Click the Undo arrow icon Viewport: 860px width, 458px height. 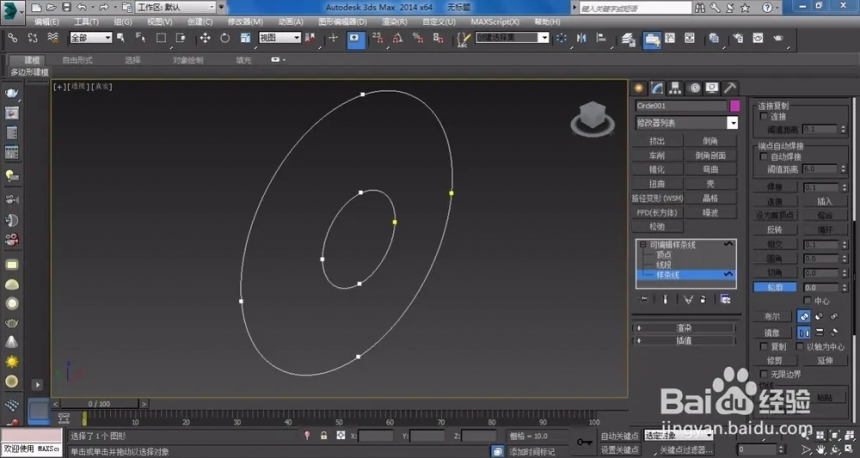click(82, 7)
